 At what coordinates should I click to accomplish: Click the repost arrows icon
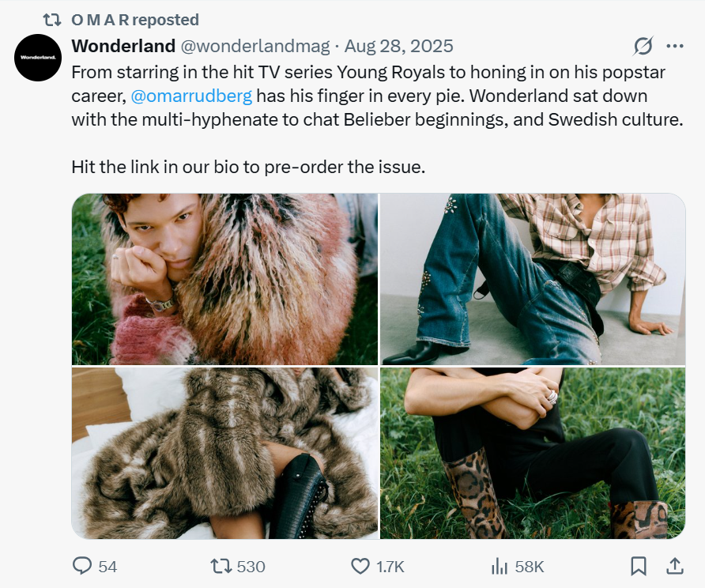[x=220, y=566]
